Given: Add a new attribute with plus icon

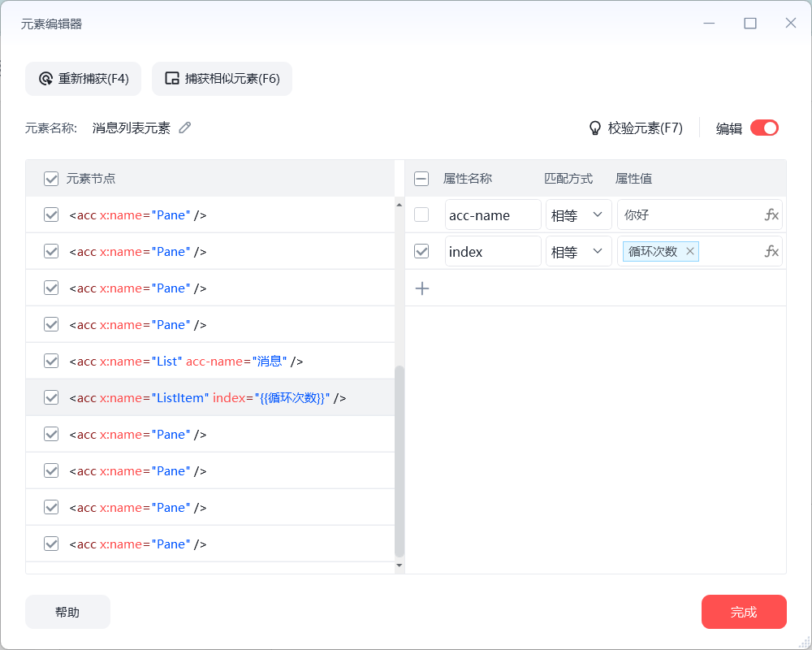Looking at the screenshot, I should click(422, 288).
